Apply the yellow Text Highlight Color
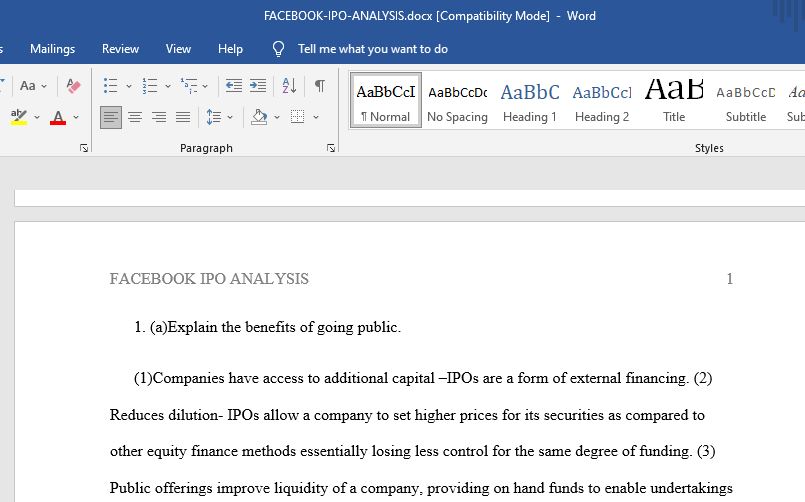This screenshot has height=502, width=805. click(x=19, y=118)
